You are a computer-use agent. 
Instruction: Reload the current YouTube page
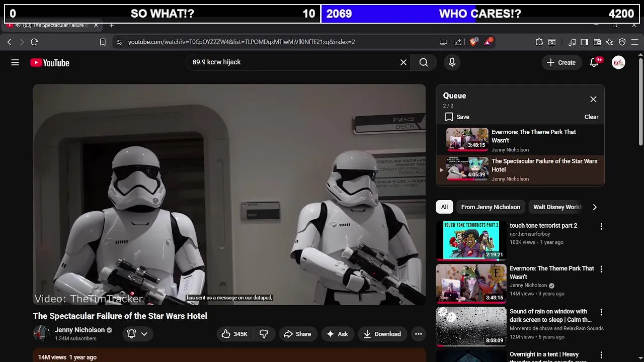pos(34,42)
